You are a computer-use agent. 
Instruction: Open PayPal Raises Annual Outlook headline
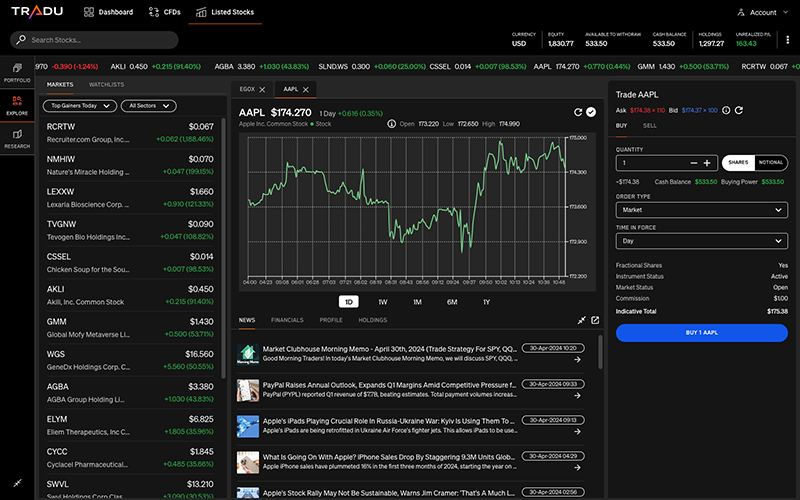click(389, 385)
